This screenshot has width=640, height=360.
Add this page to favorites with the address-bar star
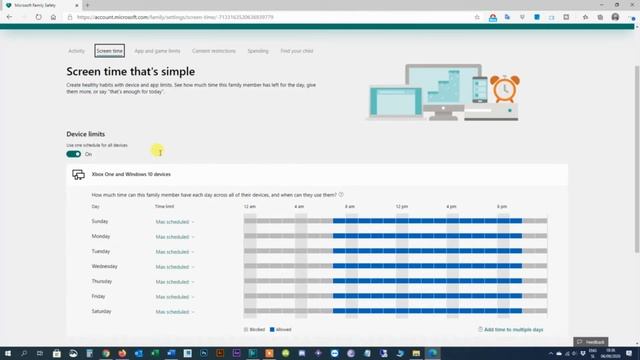point(477,17)
